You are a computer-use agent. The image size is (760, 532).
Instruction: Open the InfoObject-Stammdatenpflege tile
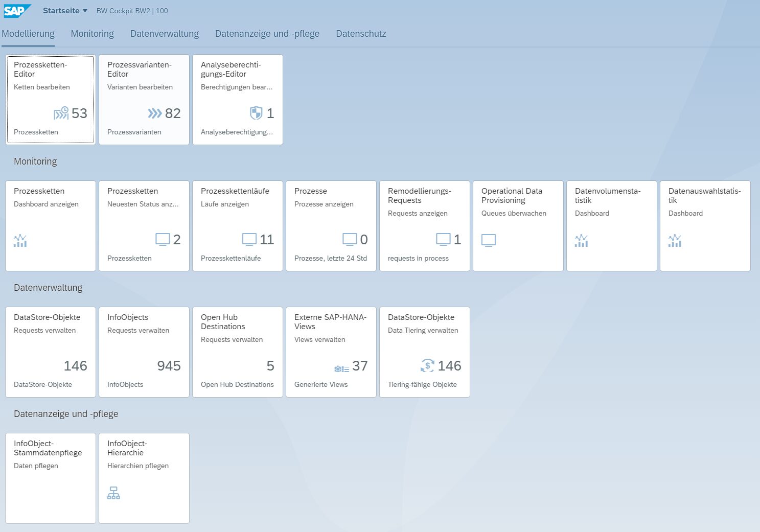50,478
